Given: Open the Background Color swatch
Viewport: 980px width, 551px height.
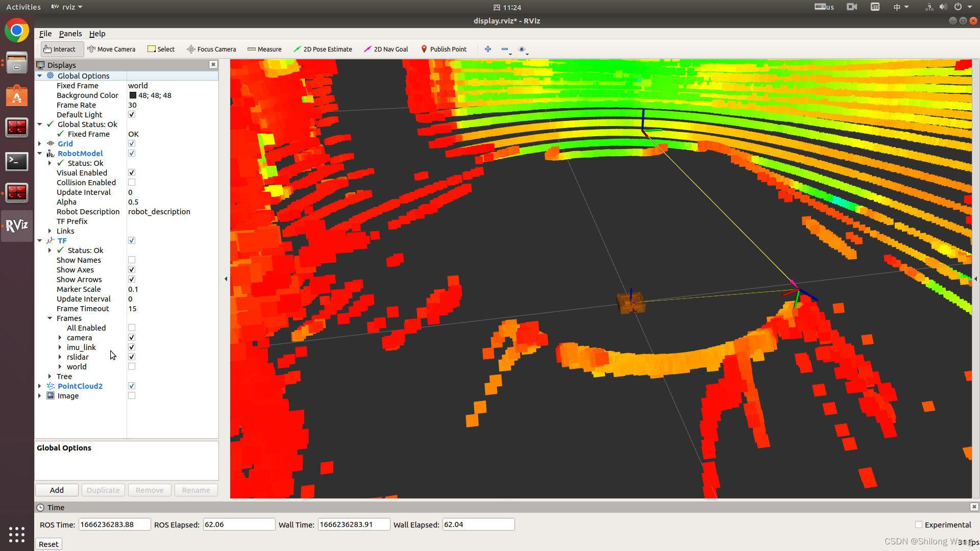Looking at the screenshot, I should pos(133,95).
